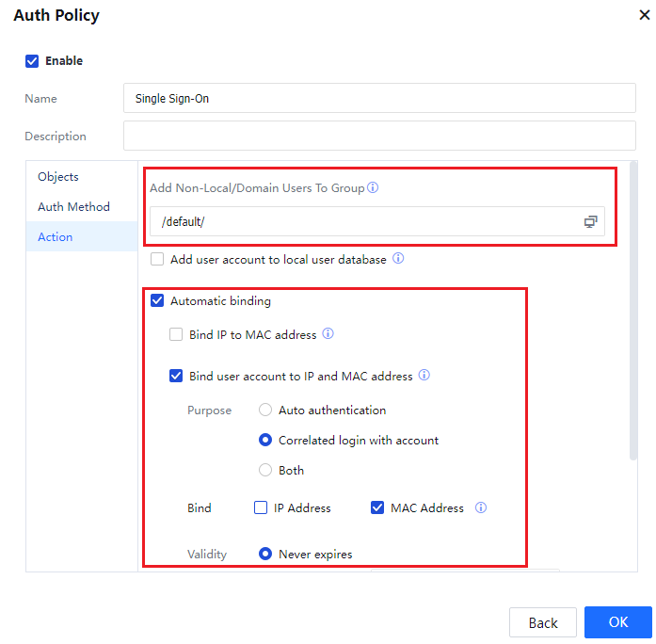Open the Auth Method tab
Viewport: 656px width, 644px height.
point(73,207)
